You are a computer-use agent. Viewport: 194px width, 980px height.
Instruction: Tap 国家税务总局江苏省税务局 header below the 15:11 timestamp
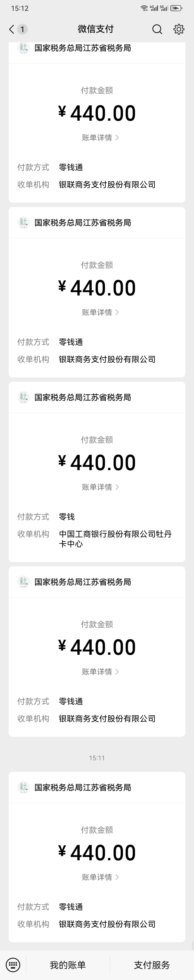[83, 787]
